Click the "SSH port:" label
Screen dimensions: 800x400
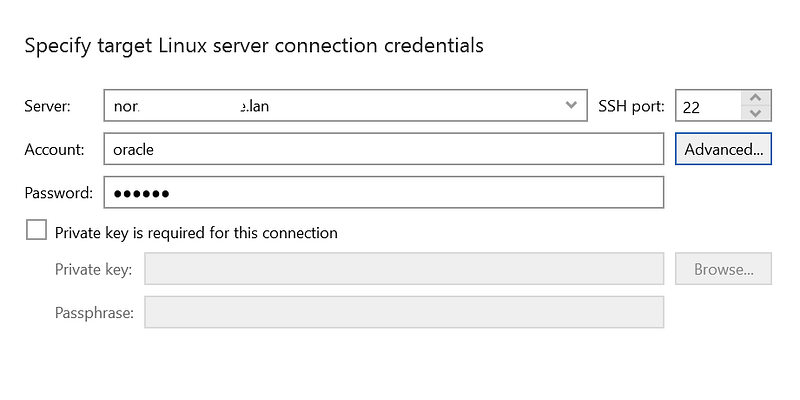click(x=631, y=106)
